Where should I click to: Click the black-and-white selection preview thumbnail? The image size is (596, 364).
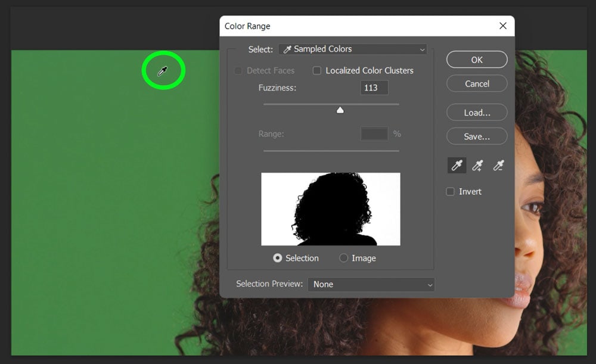331,209
